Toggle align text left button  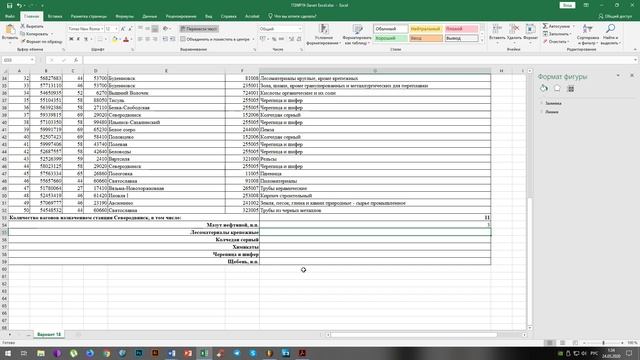click(x=140, y=39)
